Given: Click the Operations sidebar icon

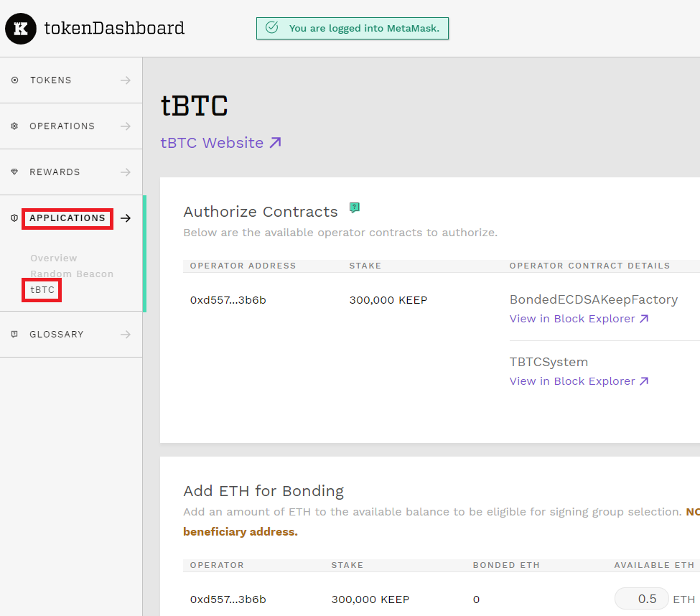Looking at the screenshot, I should [15, 126].
